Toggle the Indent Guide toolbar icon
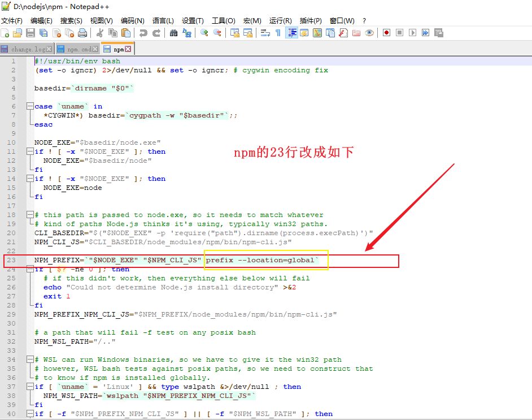Image resolution: width=532 pixels, height=420 pixels. 291,33
